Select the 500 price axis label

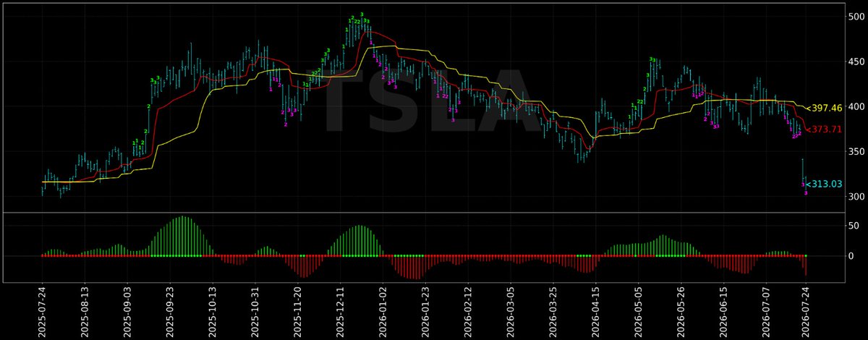(858, 17)
